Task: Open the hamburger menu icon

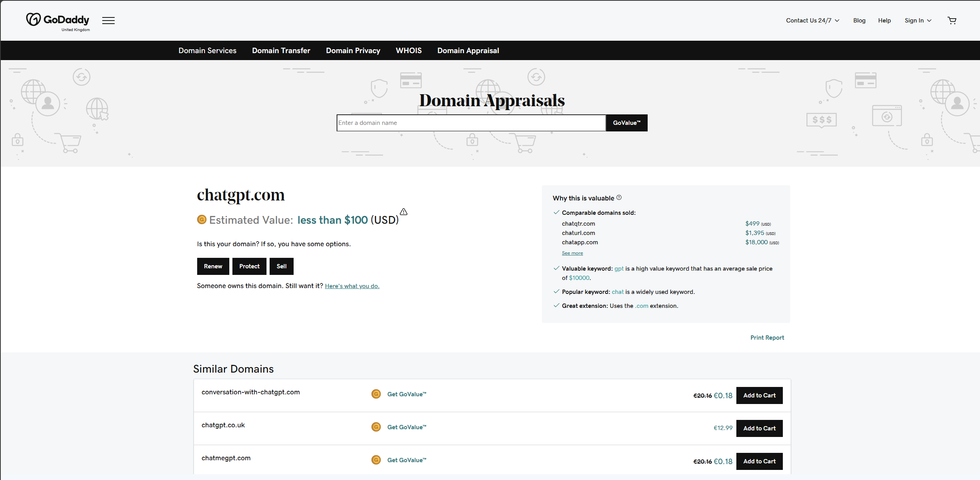Action: coord(108,21)
